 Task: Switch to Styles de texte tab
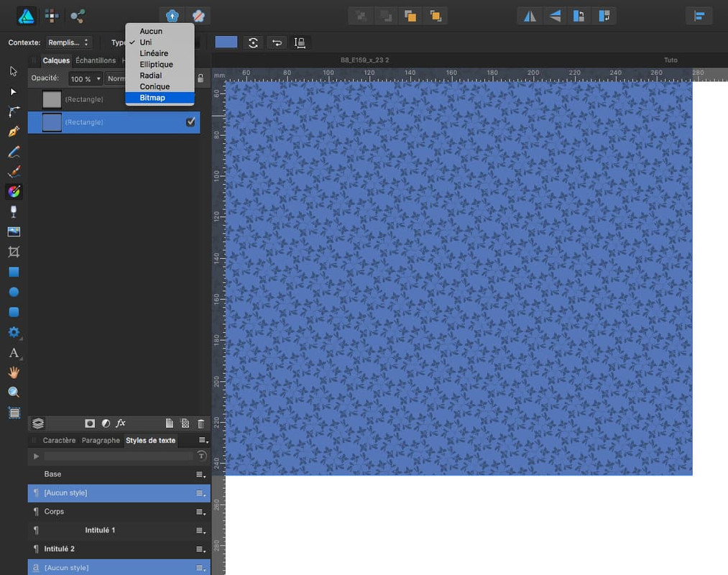(x=150, y=441)
